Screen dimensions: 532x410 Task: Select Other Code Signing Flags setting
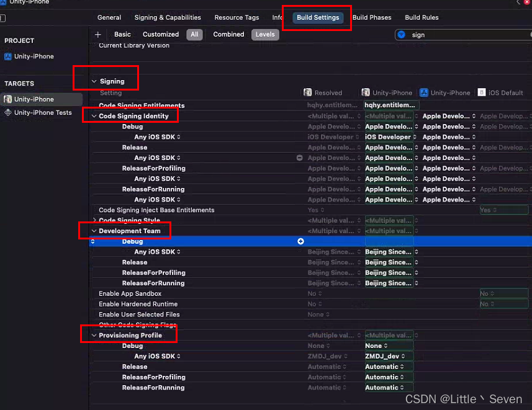(137, 325)
